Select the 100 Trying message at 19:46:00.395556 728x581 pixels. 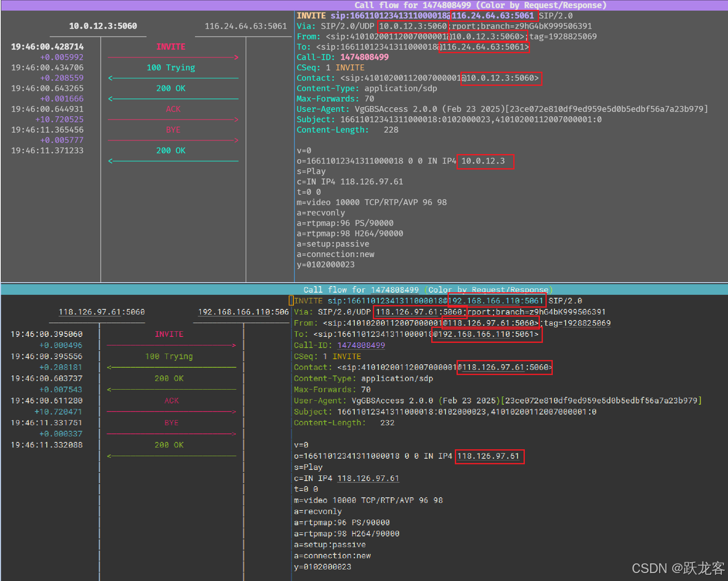pos(168,356)
